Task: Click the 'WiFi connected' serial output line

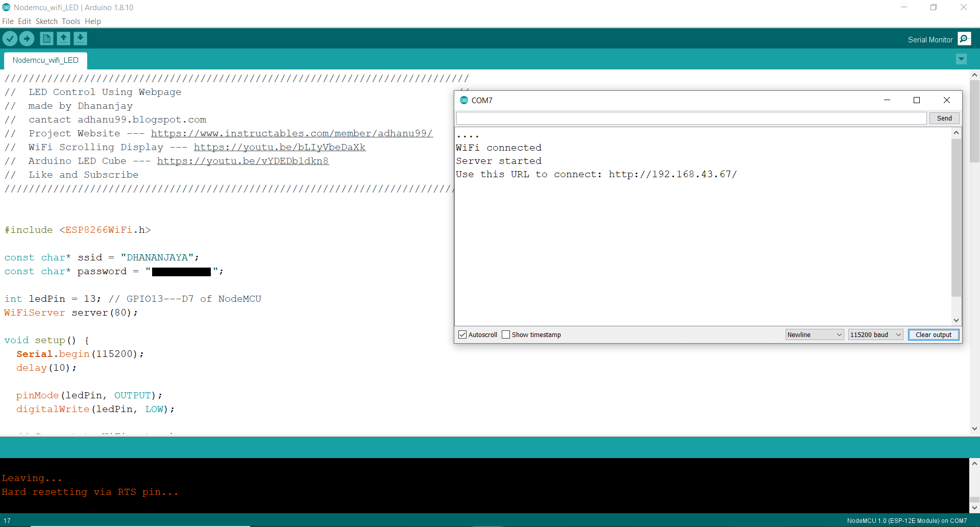Action: [x=499, y=148]
